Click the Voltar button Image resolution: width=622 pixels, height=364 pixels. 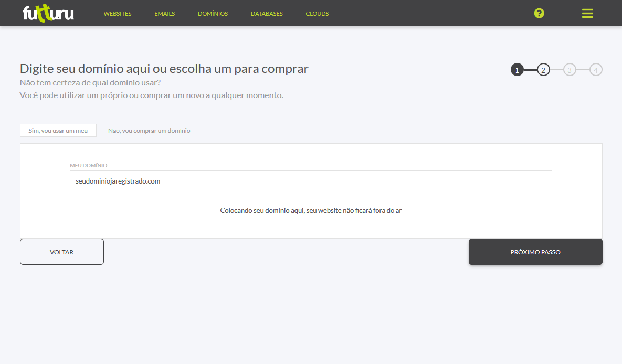click(62, 252)
